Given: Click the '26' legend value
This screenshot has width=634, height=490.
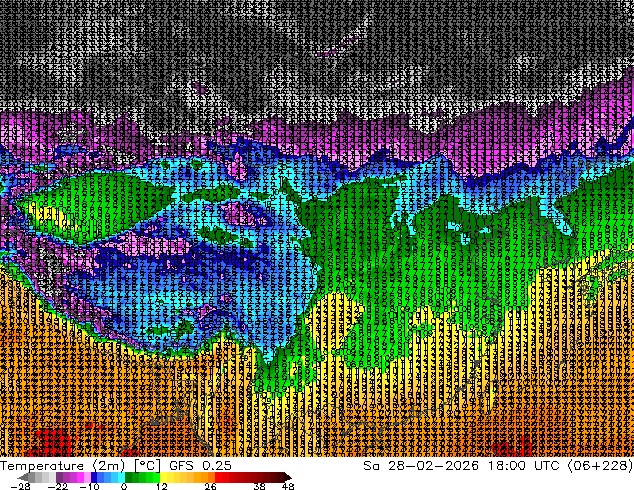Looking at the screenshot, I should (x=210, y=486).
